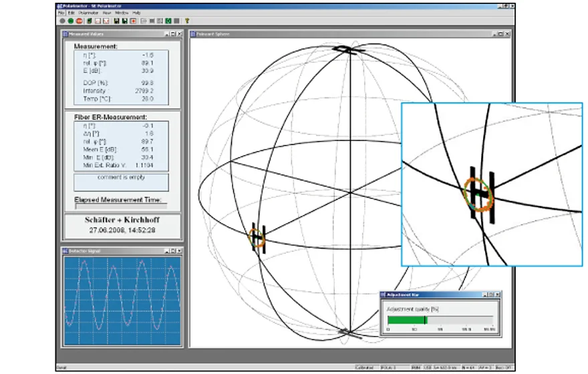The image size is (588, 374).
Task: Click the Adjustment quality green bar
Action: (406, 320)
